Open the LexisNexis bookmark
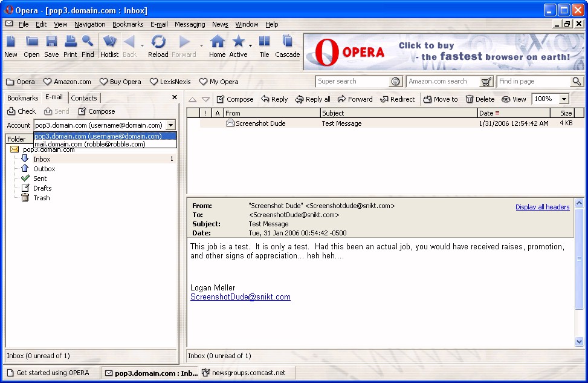The width and height of the screenshot is (588, 383). 170,82
